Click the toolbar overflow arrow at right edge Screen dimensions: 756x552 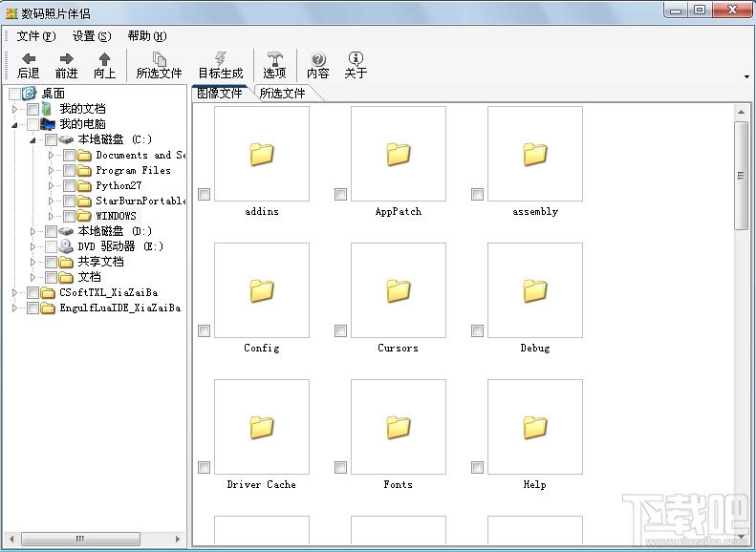click(x=746, y=76)
